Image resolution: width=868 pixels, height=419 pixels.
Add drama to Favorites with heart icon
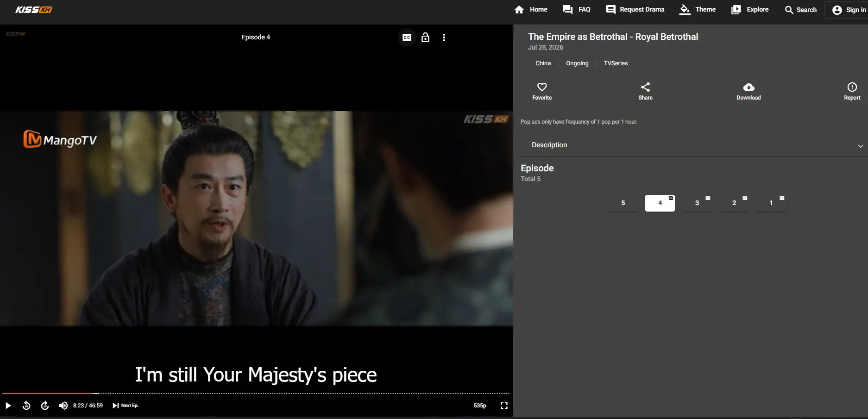pyautogui.click(x=542, y=91)
